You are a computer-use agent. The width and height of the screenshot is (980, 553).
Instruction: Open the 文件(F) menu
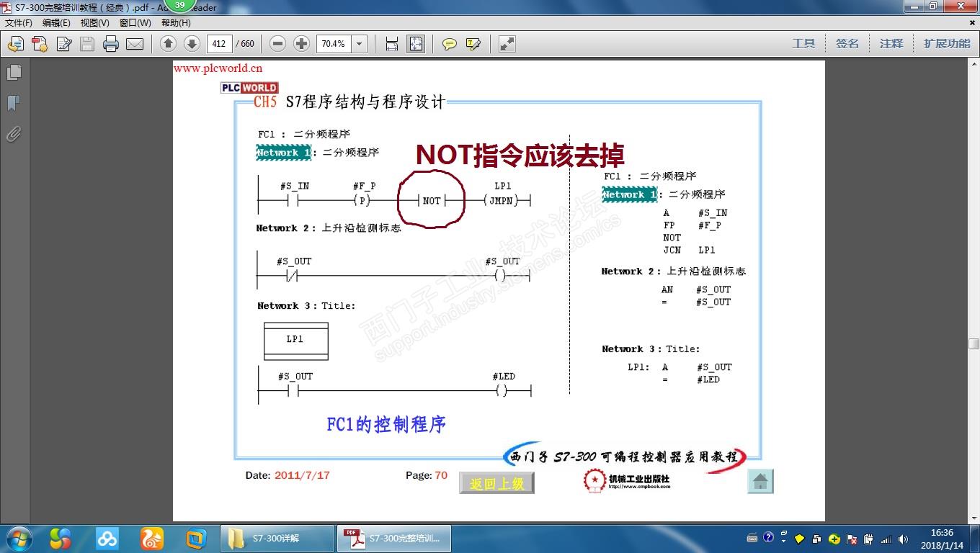18,23
